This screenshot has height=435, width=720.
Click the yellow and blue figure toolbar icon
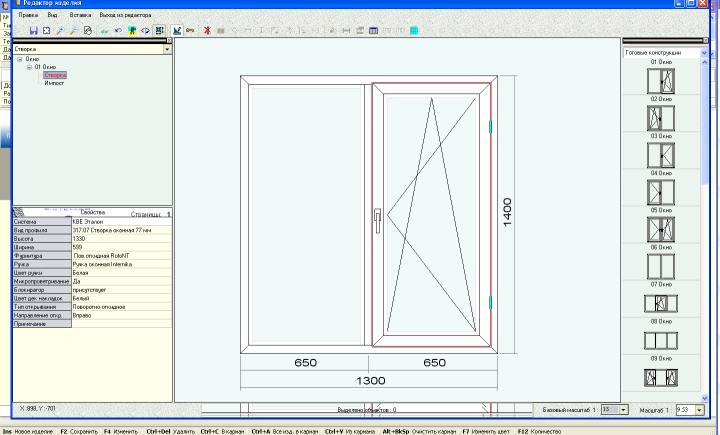pos(132,31)
